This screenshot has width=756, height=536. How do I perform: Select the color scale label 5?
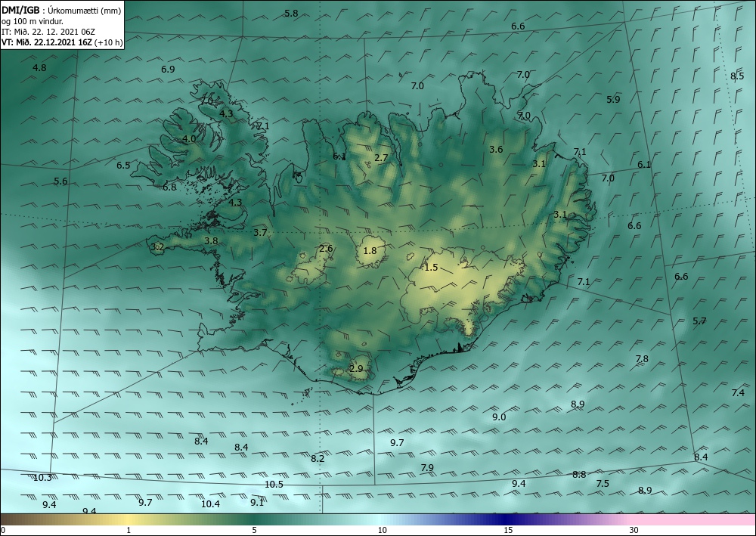[254, 531]
